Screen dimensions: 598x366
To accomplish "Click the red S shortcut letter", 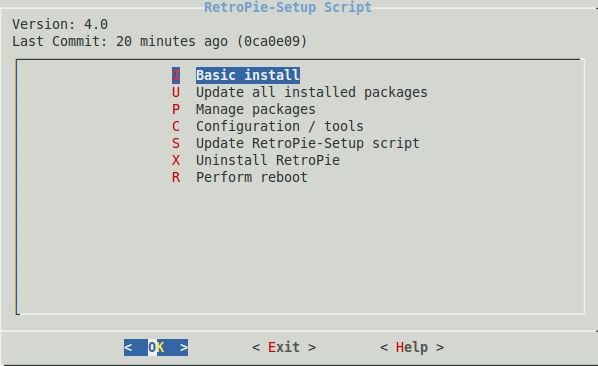I will point(176,143).
